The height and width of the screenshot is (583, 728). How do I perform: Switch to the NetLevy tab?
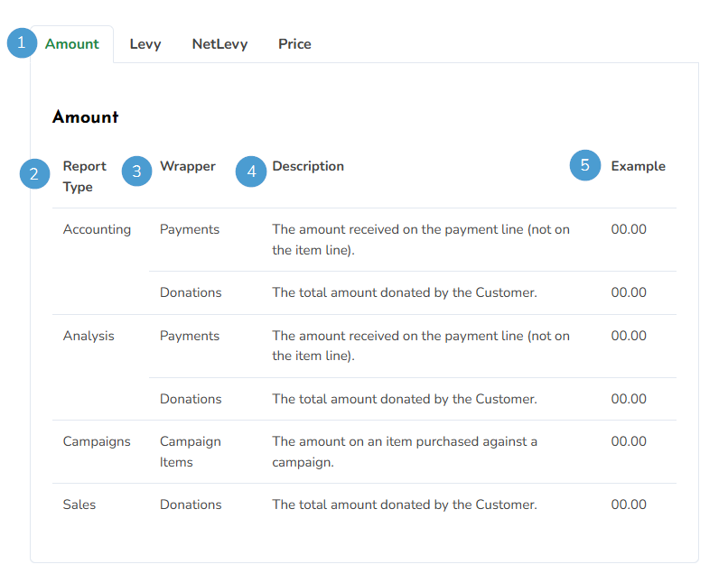pyautogui.click(x=220, y=44)
